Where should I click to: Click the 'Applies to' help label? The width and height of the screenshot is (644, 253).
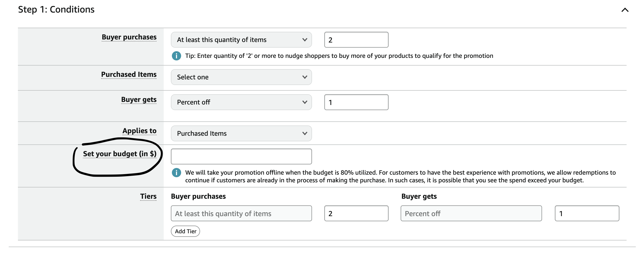139,131
